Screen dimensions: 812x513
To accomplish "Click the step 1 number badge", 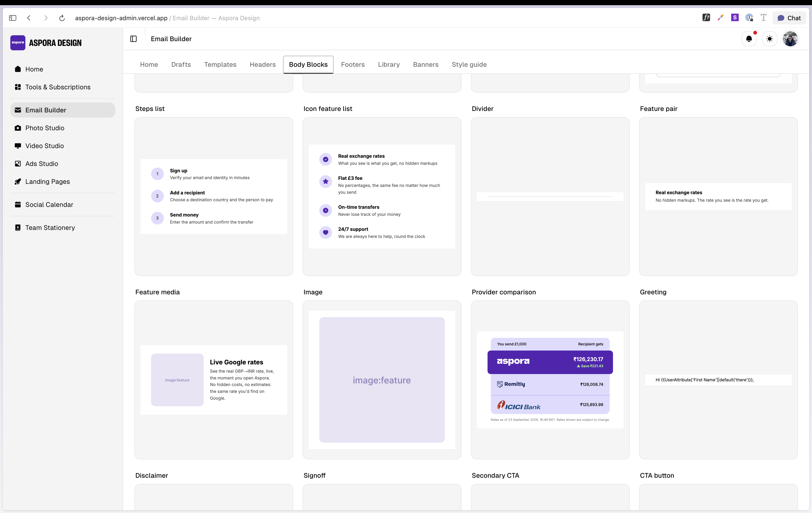I will [x=157, y=174].
